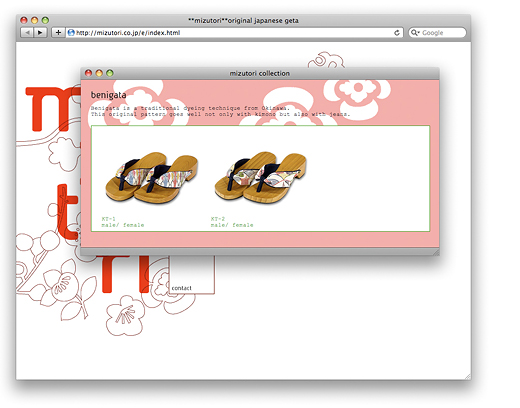Click the browser forward arrow button
Screen dimensions: 520x408
click(x=40, y=33)
